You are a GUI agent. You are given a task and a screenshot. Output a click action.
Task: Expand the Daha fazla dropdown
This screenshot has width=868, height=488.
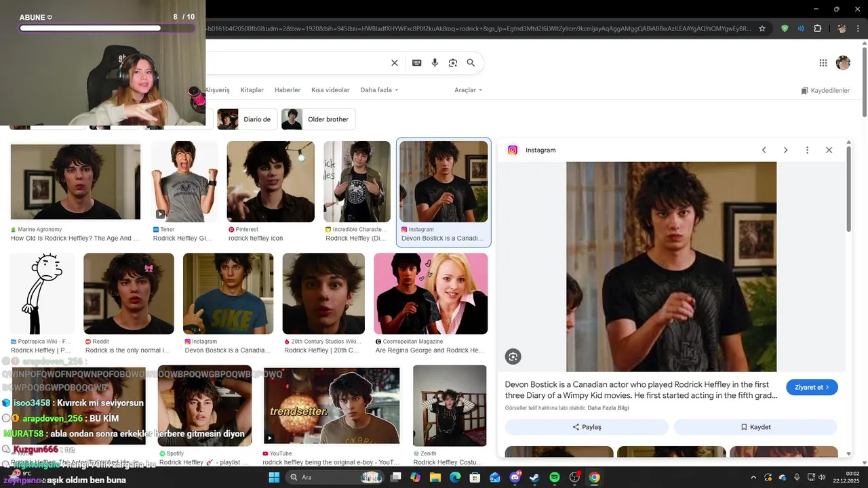379,90
